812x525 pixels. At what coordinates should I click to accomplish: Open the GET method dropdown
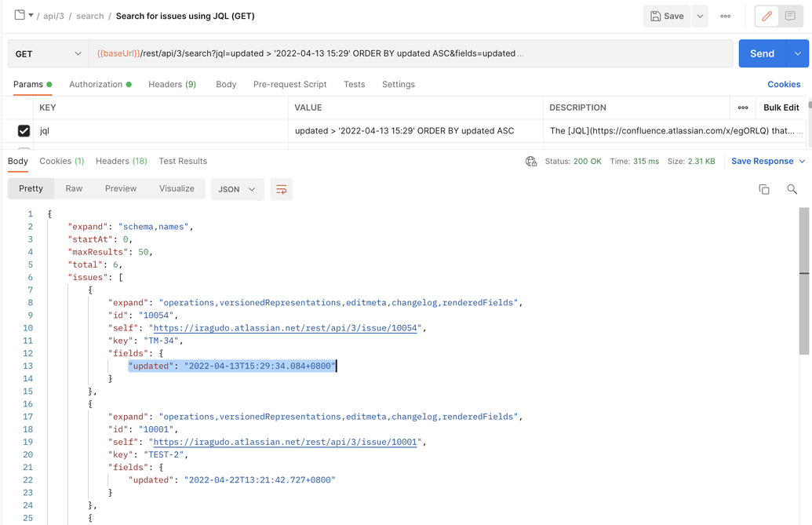[48, 53]
